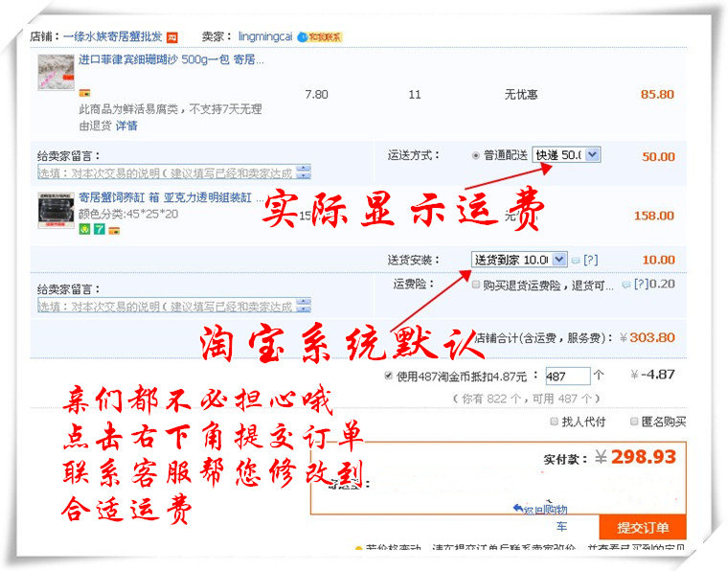728x571 pixels.
Task: Open the 一缘水族寄居蟹批发 store link
Action: coord(112,36)
